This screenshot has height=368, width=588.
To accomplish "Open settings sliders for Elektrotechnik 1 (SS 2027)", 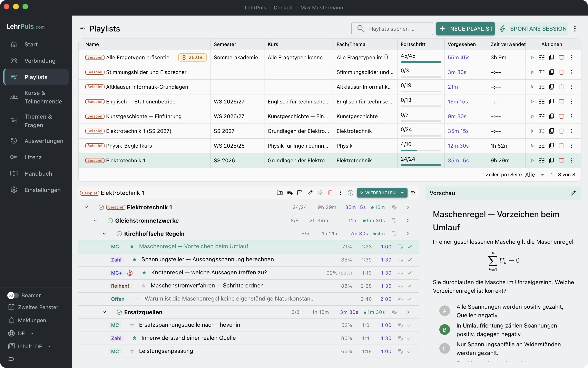I will (x=542, y=131).
